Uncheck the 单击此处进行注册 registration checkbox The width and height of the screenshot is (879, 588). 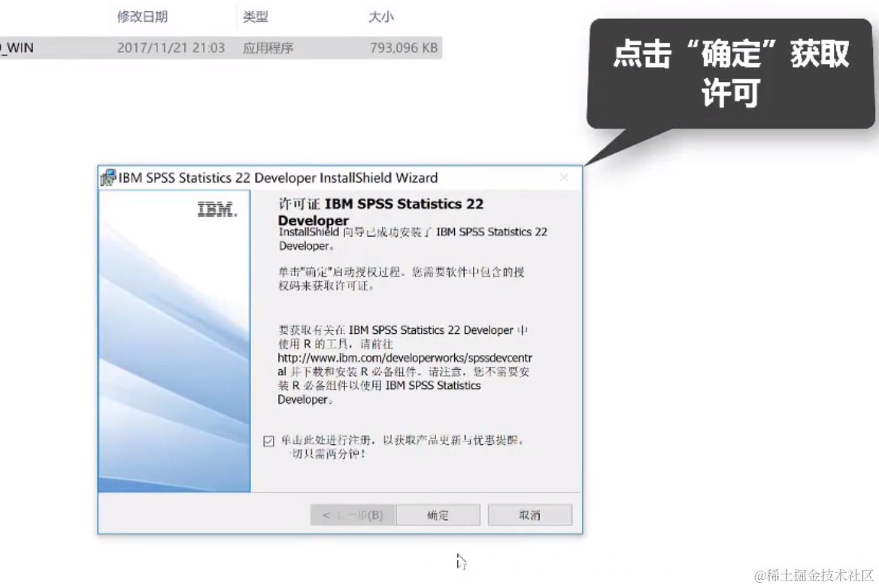click(x=268, y=442)
